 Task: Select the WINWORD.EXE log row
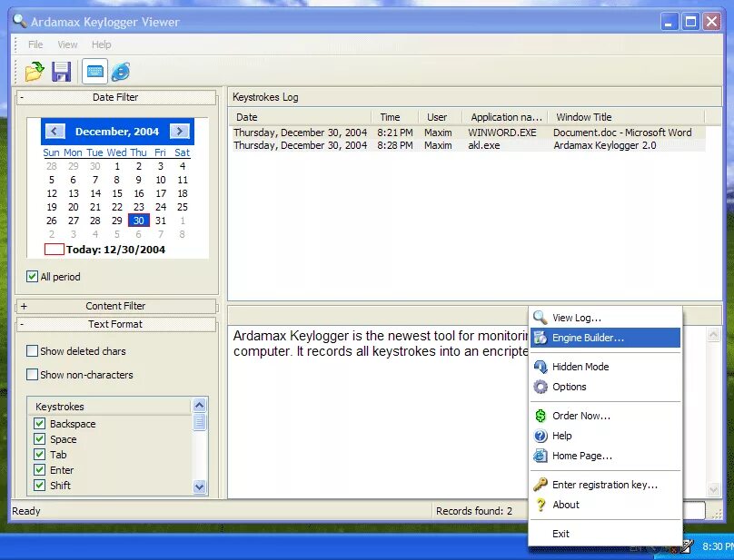[468, 133]
